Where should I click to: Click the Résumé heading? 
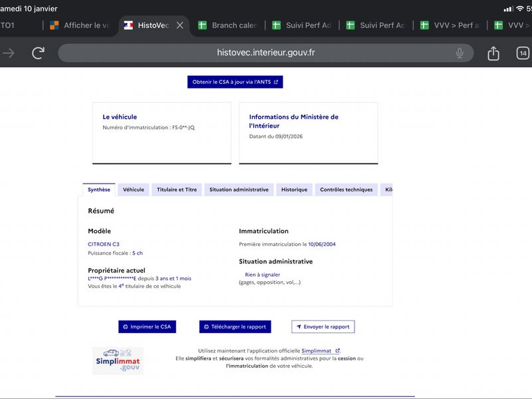click(x=101, y=211)
